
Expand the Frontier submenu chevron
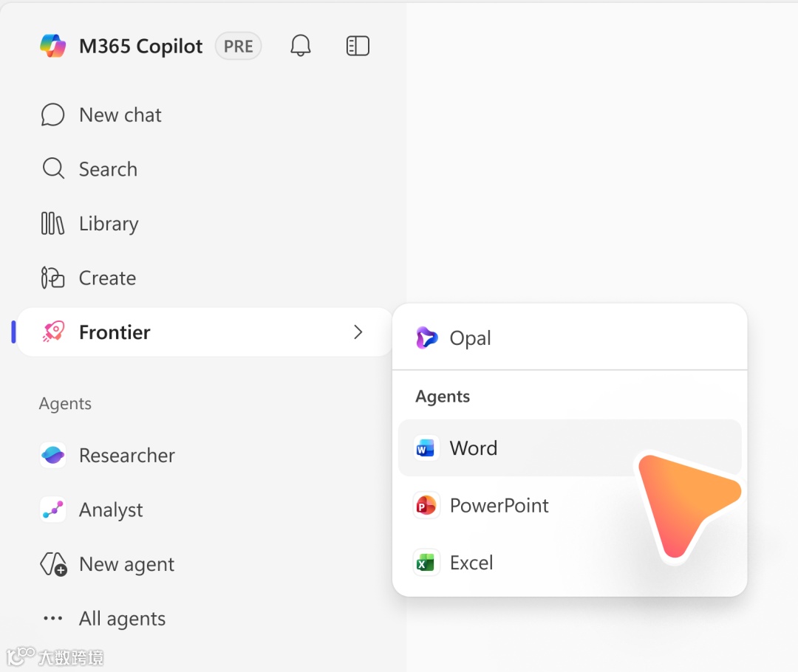click(x=358, y=332)
